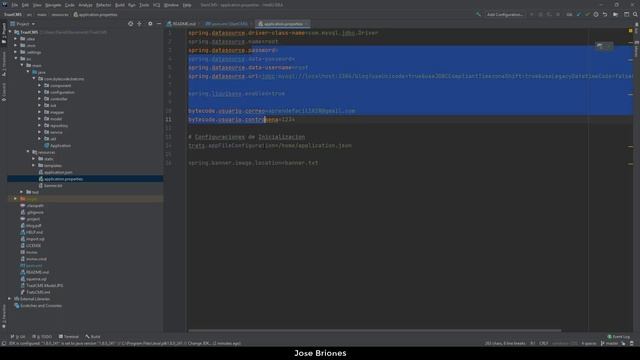Click the Git branch master status widget
The image size is (640, 360).
coord(609,344)
